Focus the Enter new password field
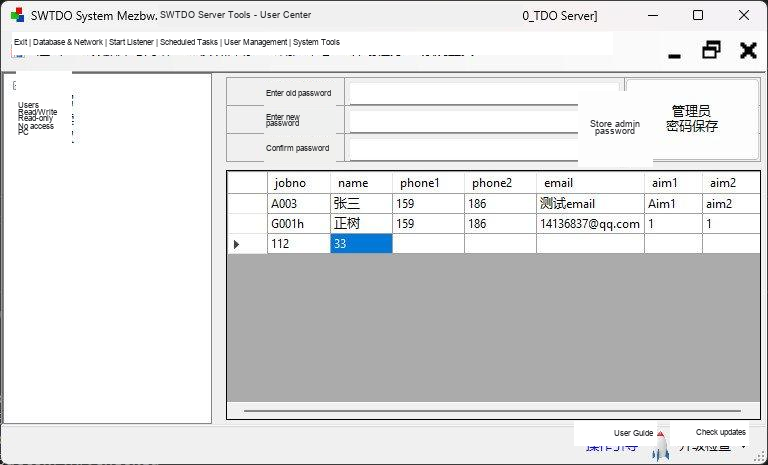This screenshot has height=465, width=768. [x=463, y=121]
